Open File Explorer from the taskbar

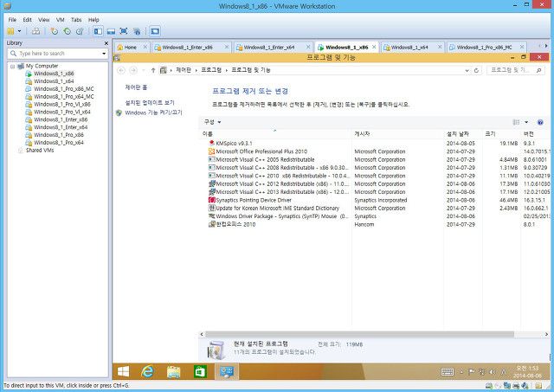[x=173, y=371]
